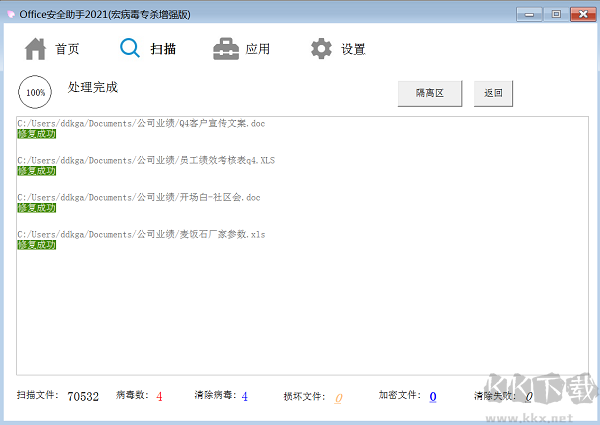Click the 扫描文件 label
The height and width of the screenshot is (425, 600).
[38, 395]
